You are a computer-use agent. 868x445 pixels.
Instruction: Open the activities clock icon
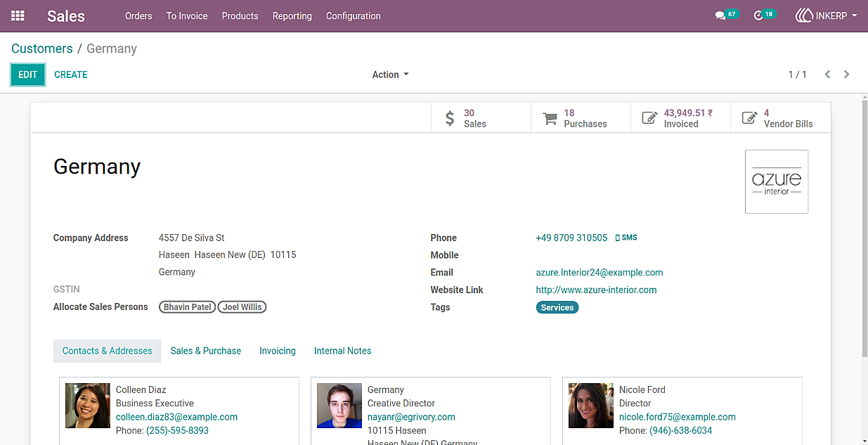(758, 15)
